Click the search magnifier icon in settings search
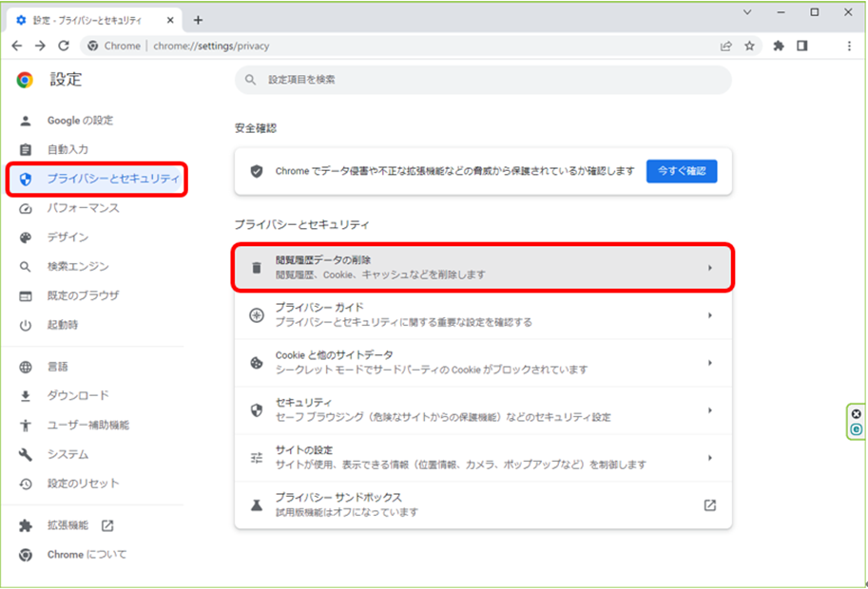 click(250, 80)
